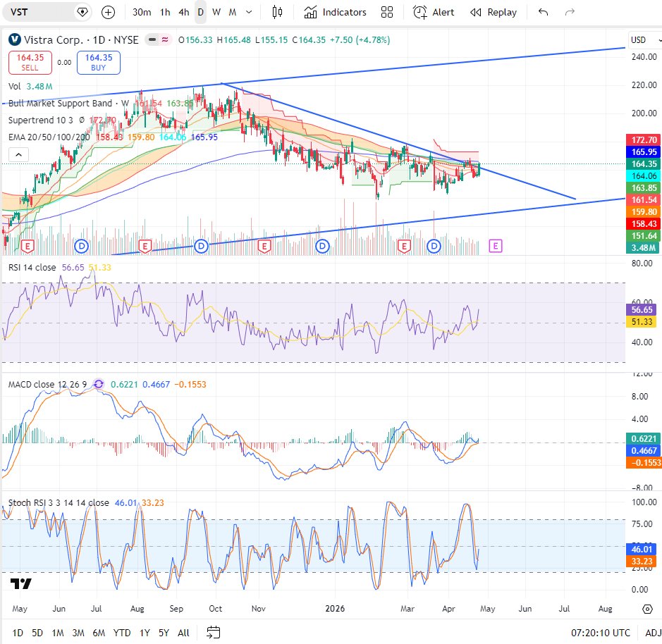Click the dividend D marker near September
662x644 pixels.
[201, 246]
